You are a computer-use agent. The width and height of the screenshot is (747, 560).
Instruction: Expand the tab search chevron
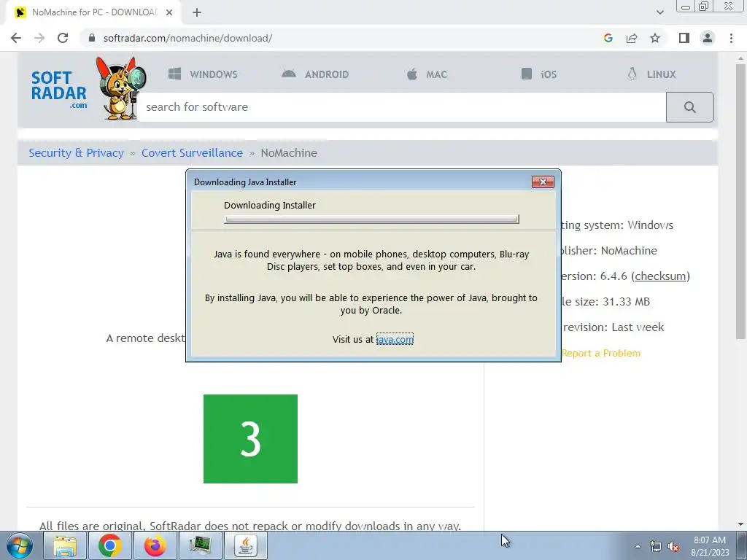coord(659,12)
